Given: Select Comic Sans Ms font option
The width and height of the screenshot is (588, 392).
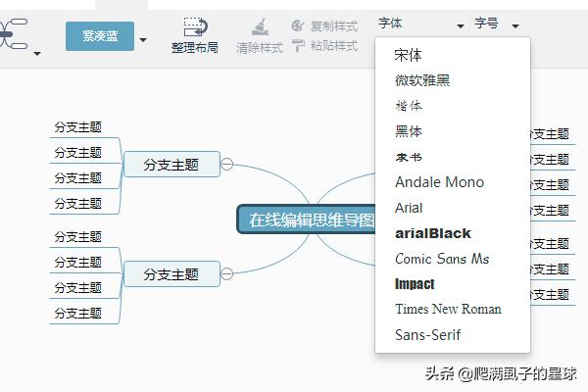Looking at the screenshot, I should click(442, 259).
